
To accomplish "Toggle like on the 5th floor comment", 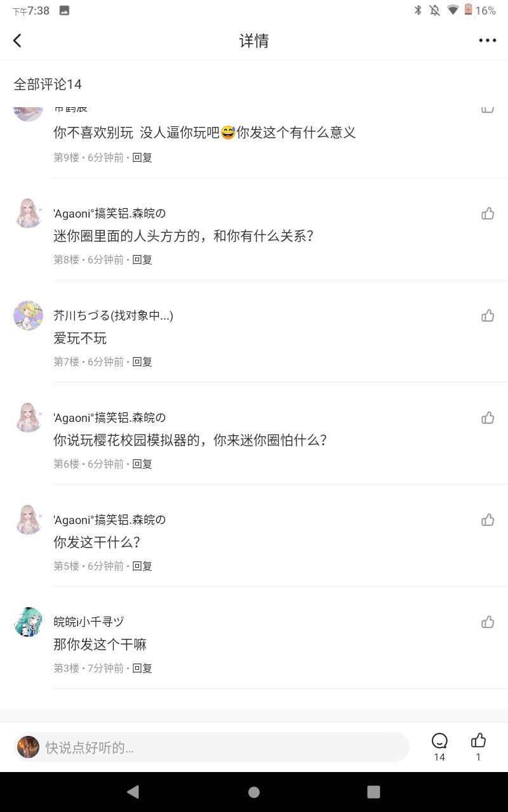I will (488, 520).
